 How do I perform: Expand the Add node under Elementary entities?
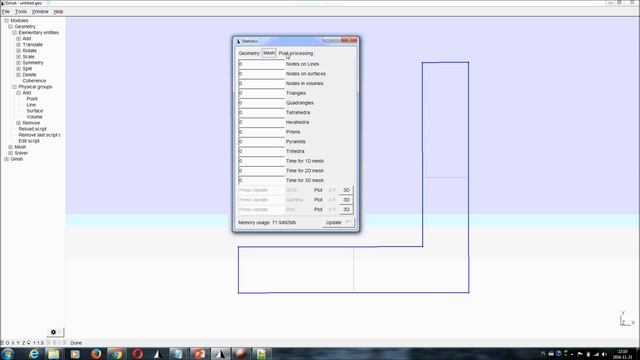click(19, 38)
